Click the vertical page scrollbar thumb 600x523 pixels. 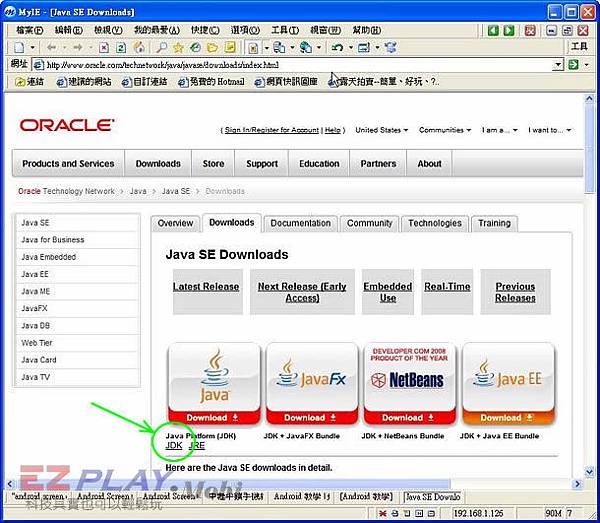(589, 148)
